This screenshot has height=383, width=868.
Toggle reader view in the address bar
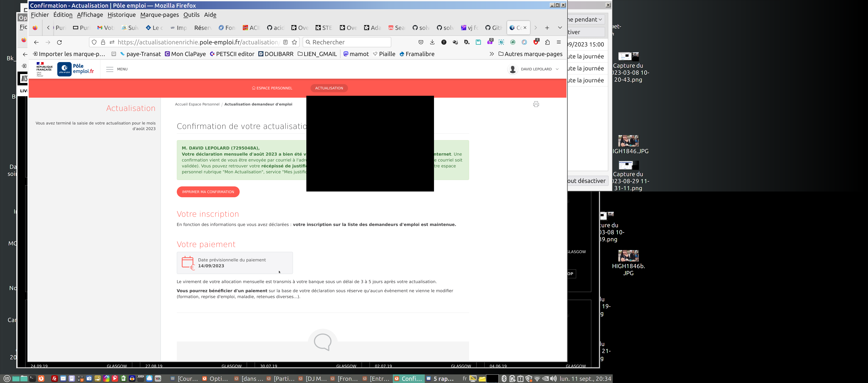tap(285, 42)
